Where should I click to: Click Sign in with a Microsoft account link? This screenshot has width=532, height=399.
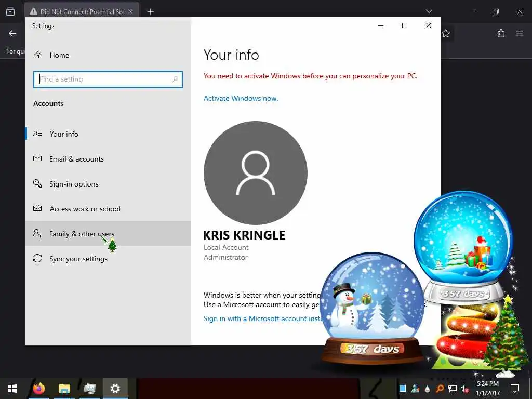point(263,318)
